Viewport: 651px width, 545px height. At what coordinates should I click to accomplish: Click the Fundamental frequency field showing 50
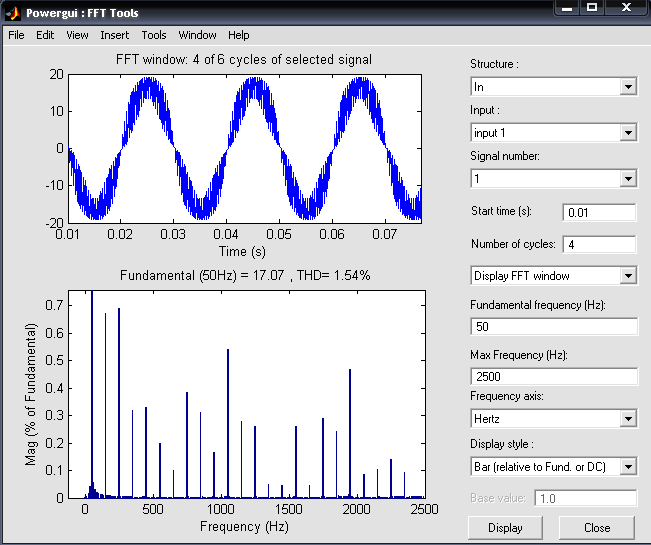(554, 327)
